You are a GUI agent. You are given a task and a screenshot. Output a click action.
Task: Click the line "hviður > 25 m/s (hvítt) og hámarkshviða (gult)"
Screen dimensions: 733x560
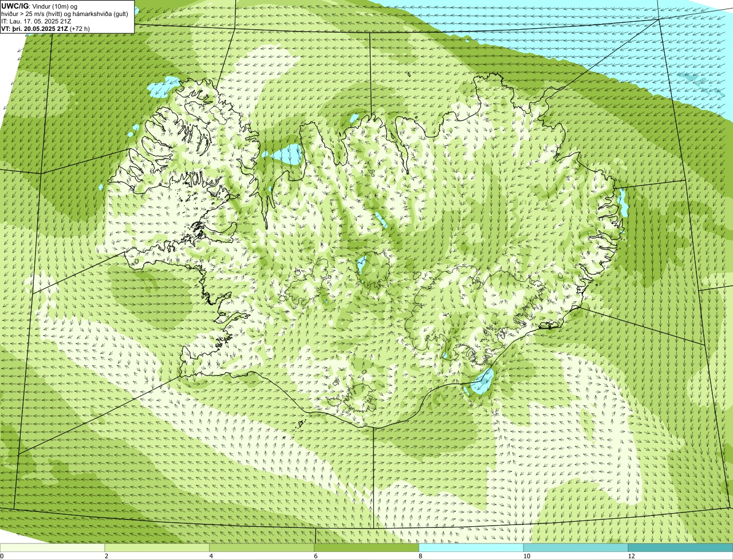point(65,14)
